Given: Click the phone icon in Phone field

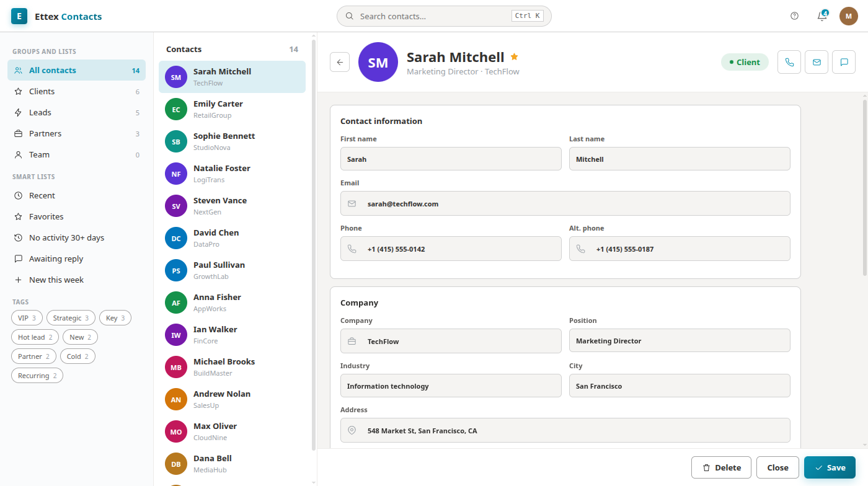Looking at the screenshot, I should pyautogui.click(x=352, y=249).
